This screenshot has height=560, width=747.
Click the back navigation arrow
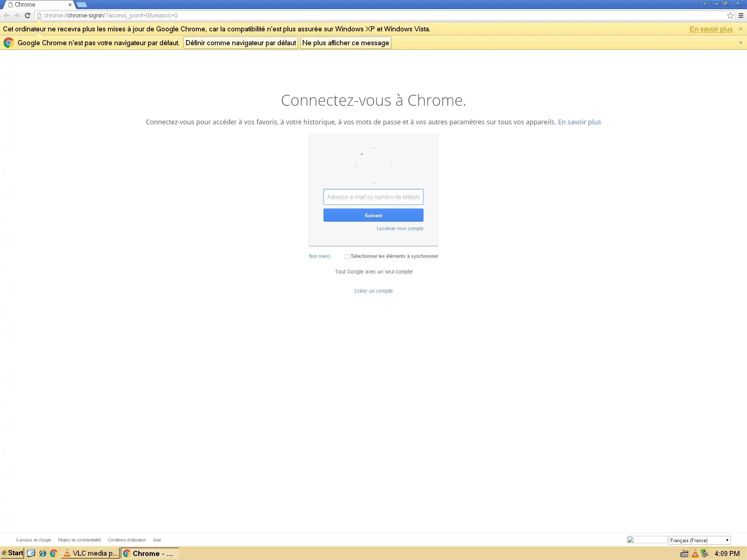[x=6, y=15]
